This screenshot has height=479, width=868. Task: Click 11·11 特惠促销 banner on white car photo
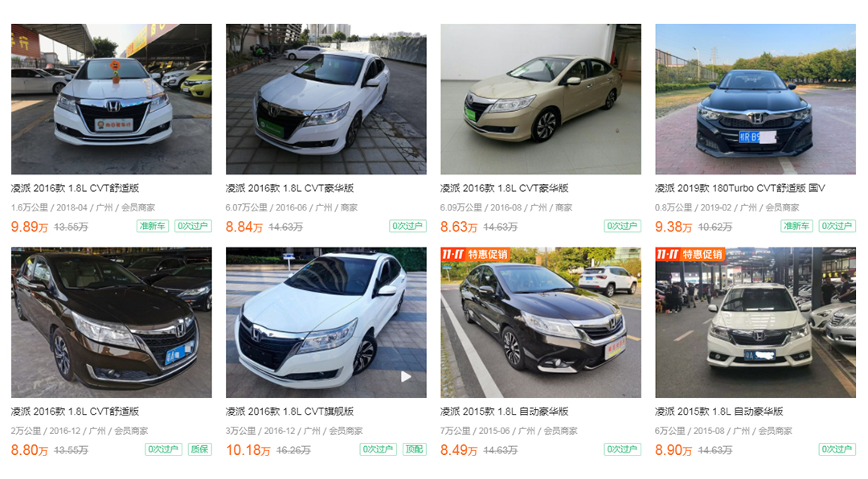pos(690,254)
